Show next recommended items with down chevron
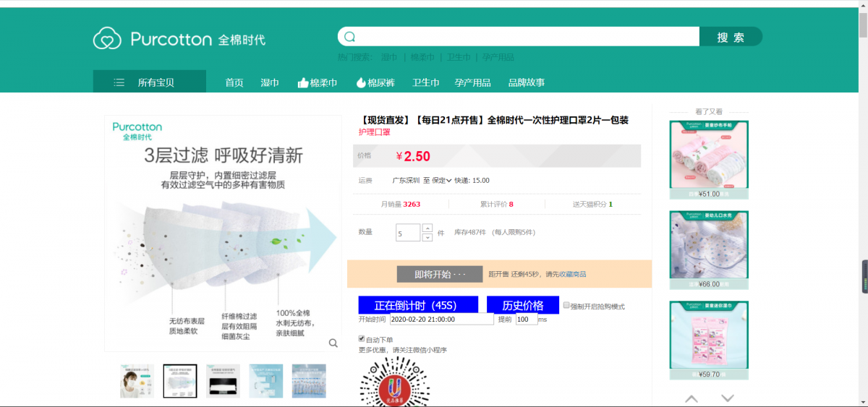 coord(728,398)
